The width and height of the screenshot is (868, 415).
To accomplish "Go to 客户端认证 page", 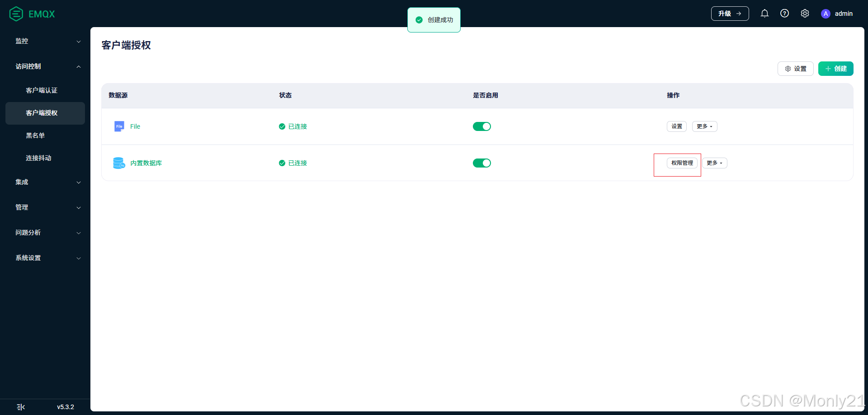I will click(45, 90).
